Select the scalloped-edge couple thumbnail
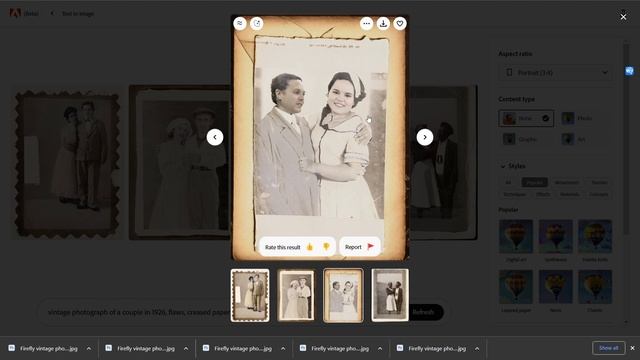Viewport: 640px width, 360px height. coord(250,295)
